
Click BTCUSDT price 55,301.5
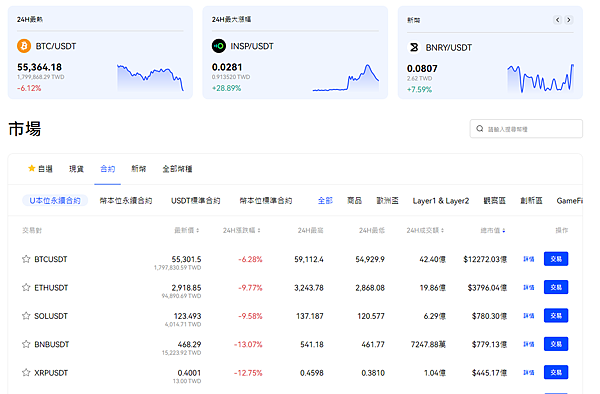tap(186, 259)
